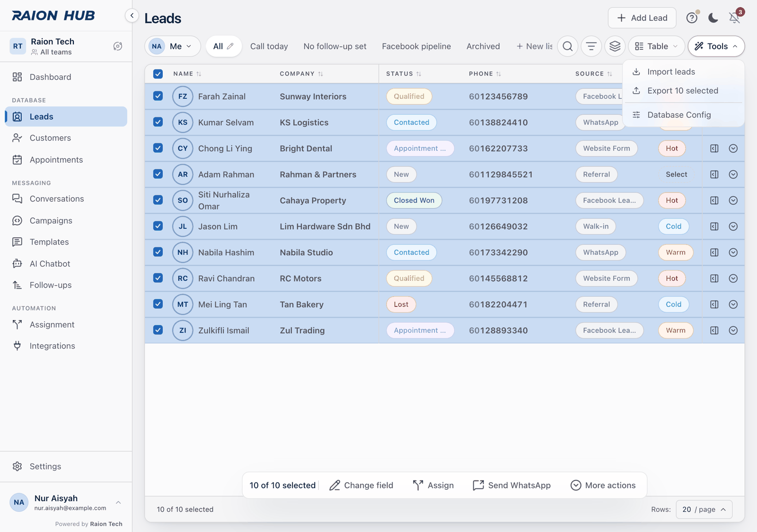Go to Campaigns in the sidebar
Viewport: 757px width, 532px height.
tap(66, 220)
